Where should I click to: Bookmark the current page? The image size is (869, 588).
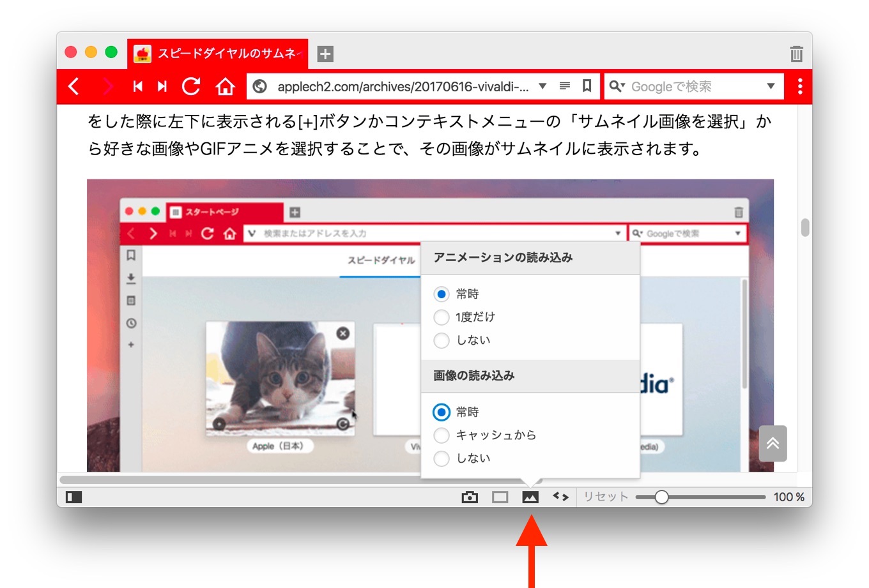pyautogui.click(x=586, y=86)
